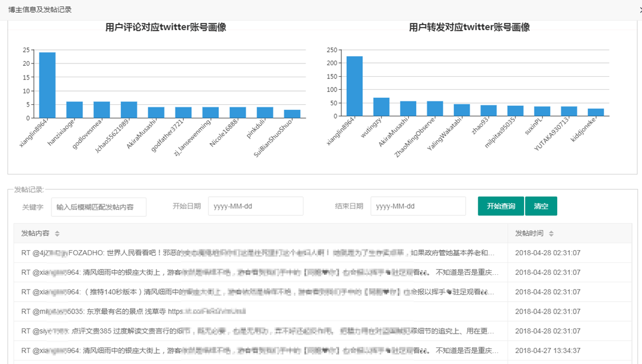Click the SuiBianShuoShuo bar in comments chart
Image resolution: width=642 pixels, height=364 pixels.
292,114
